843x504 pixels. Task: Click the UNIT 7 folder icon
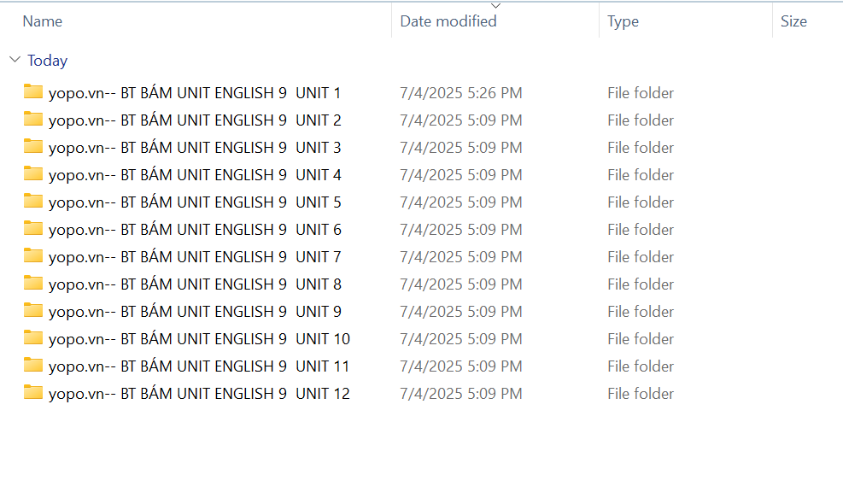click(33, 256)
